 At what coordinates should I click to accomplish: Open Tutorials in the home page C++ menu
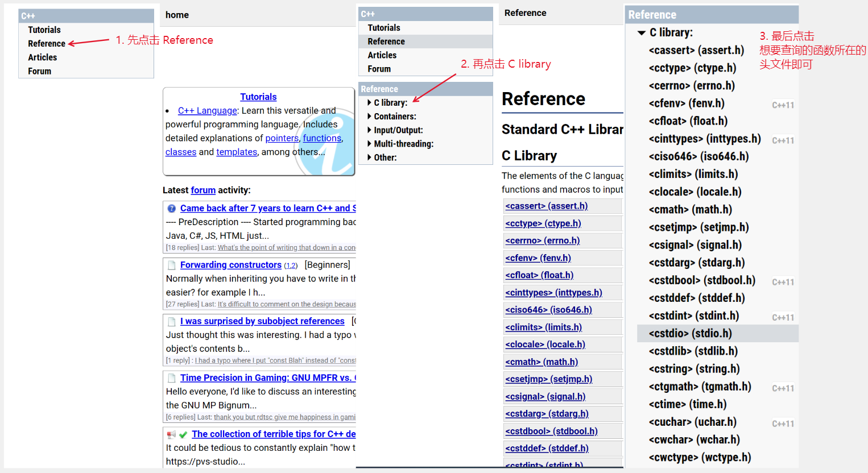click(44, 30)
